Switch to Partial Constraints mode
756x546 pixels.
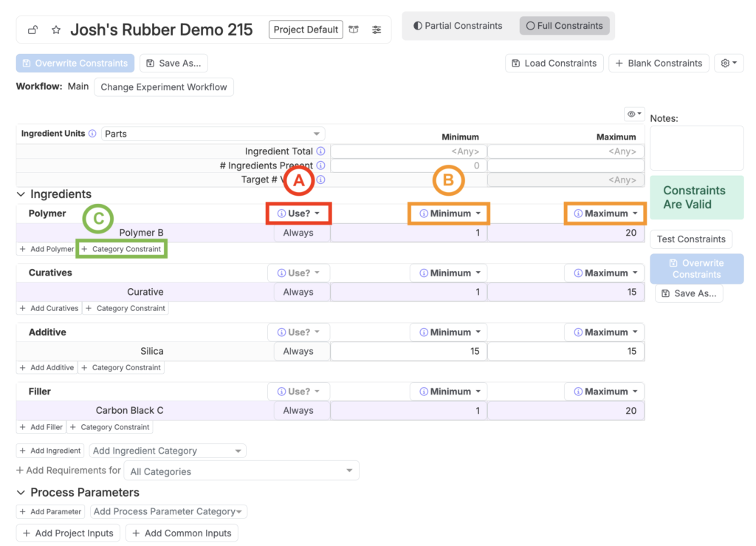point(458,26)
